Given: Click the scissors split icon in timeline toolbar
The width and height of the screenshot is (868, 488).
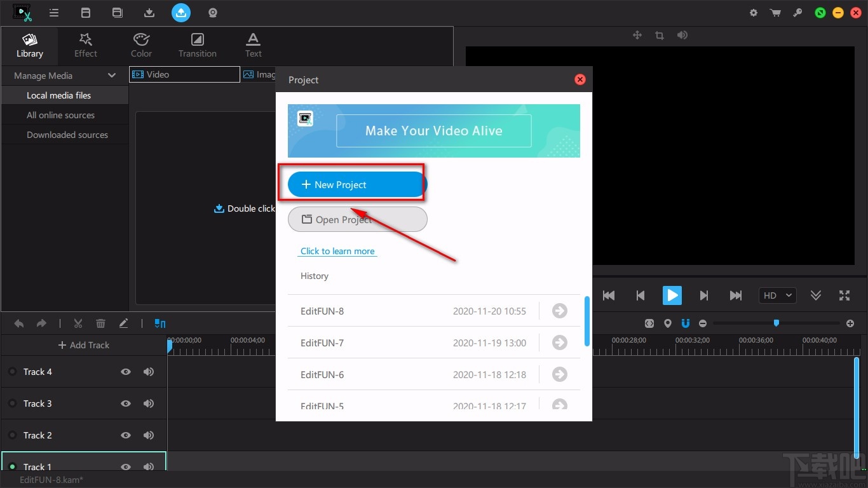Looking at the screenshot, I should point(78,323).
